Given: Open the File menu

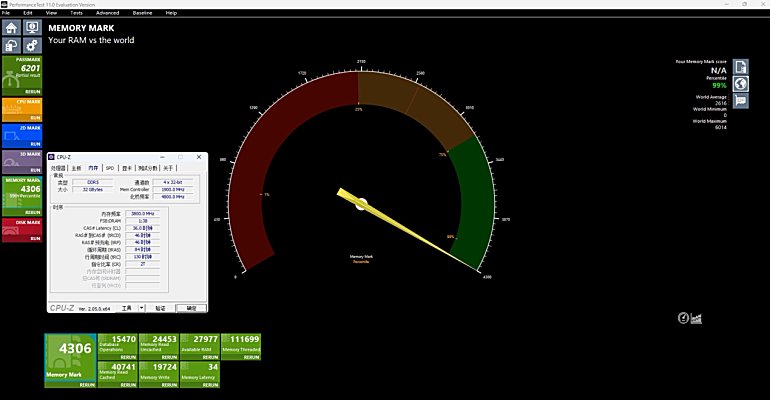Looking at the screenshot, I should [x=6, y=13].
